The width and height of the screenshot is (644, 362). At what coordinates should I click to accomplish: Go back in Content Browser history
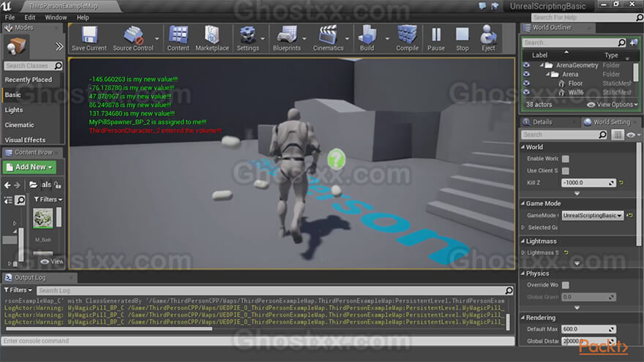click(x=7, y=186)
